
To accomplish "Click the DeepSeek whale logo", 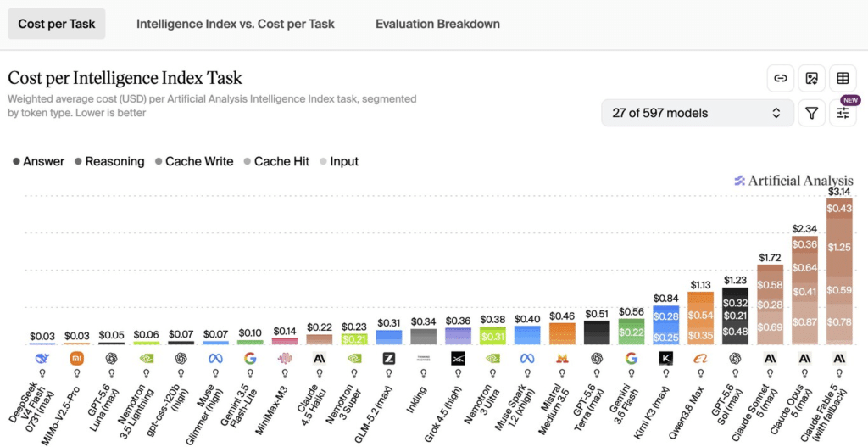I will (x=42, y=359).
